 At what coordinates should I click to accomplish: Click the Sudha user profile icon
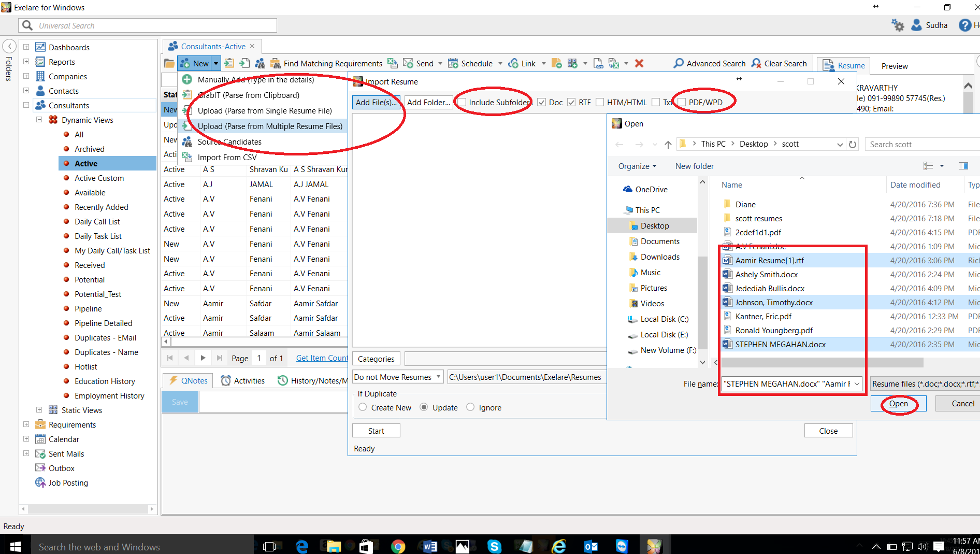[x=917, y=25]
